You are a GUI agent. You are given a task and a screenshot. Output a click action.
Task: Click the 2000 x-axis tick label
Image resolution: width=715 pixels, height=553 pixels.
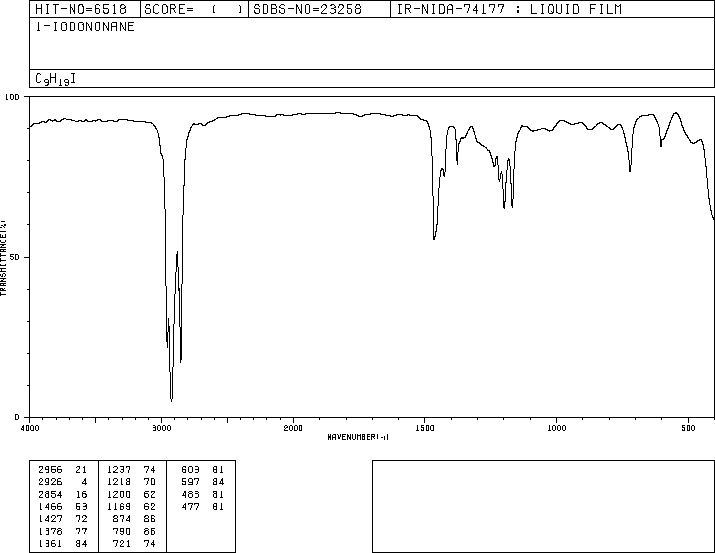(293, 428)
